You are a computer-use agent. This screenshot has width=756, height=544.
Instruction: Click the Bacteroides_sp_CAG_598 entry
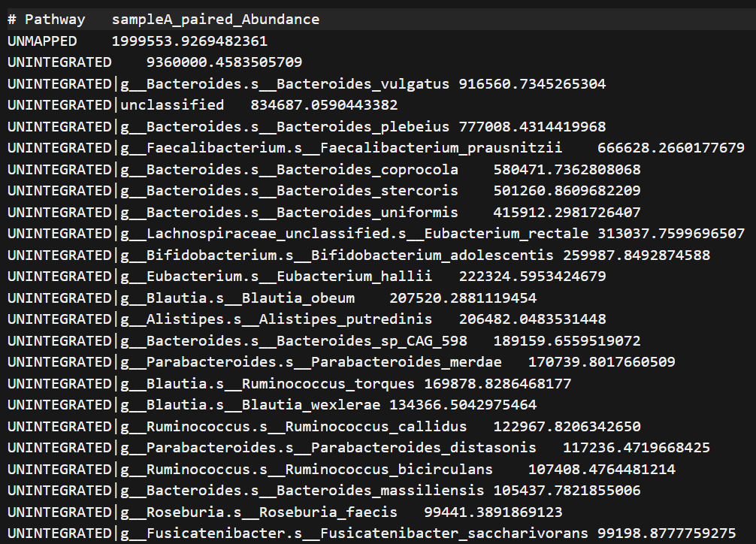click(x=372, y=341)
